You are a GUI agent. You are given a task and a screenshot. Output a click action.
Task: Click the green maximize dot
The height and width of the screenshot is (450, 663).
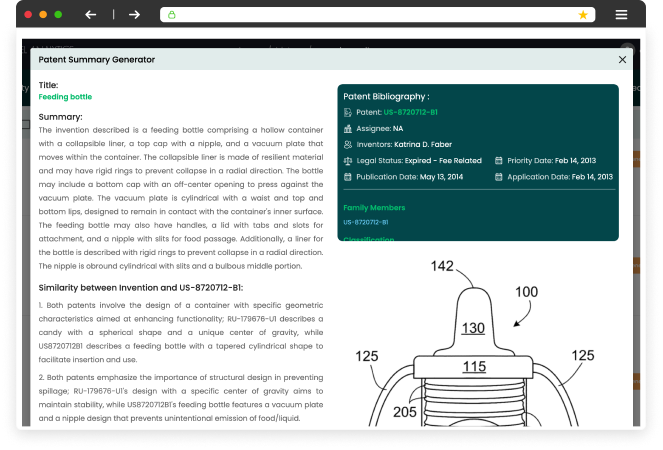[x=58, y=15]
